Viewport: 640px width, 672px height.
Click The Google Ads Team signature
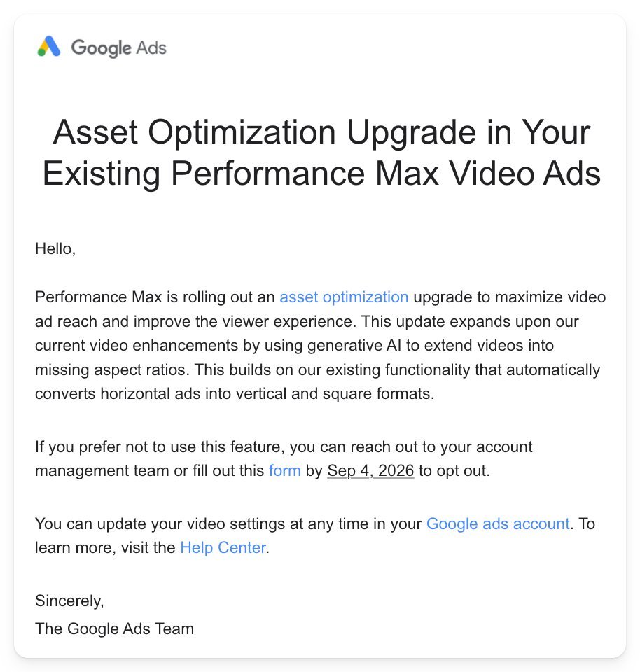114,629
